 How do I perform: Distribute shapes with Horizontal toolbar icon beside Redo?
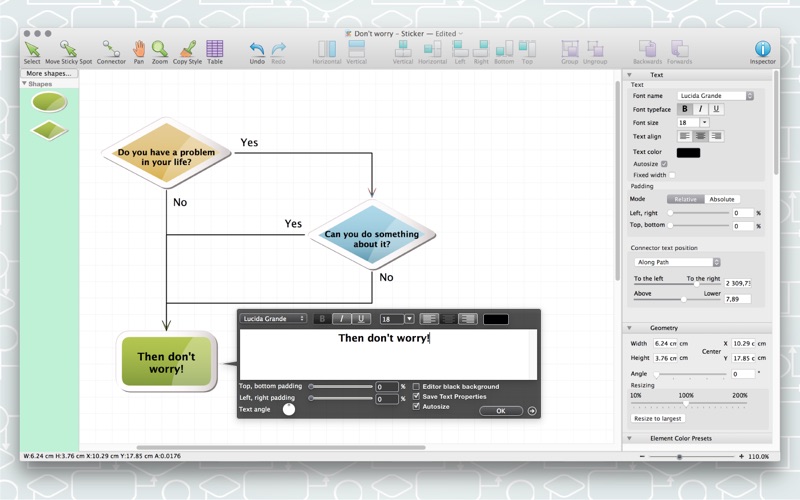coord(327,53)
